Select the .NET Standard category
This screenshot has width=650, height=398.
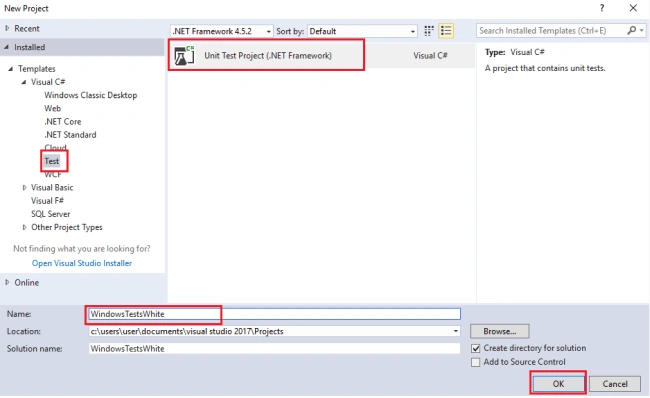click(x=70, y=135)
